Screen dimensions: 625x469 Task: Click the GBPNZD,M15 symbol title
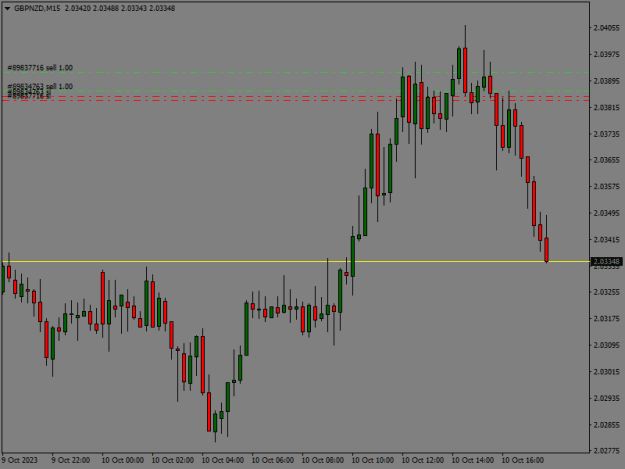pos(37,8)
